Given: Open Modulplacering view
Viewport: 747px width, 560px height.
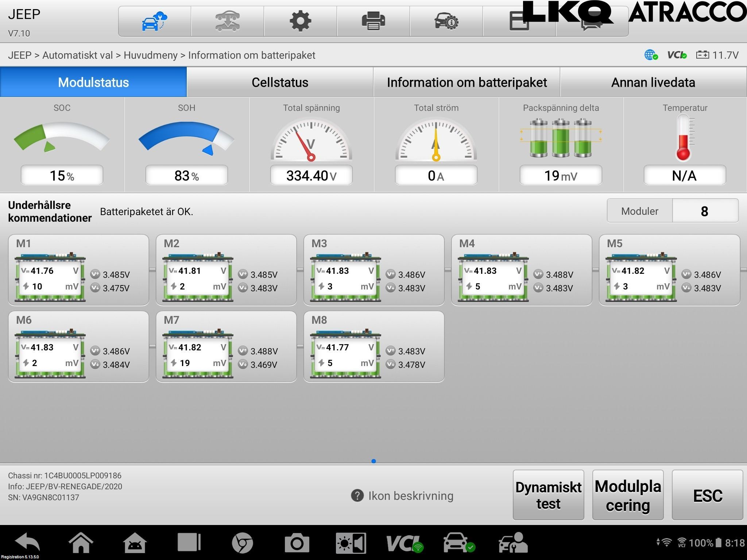Looking at the screenshot, I should click(x=628, y=495).
